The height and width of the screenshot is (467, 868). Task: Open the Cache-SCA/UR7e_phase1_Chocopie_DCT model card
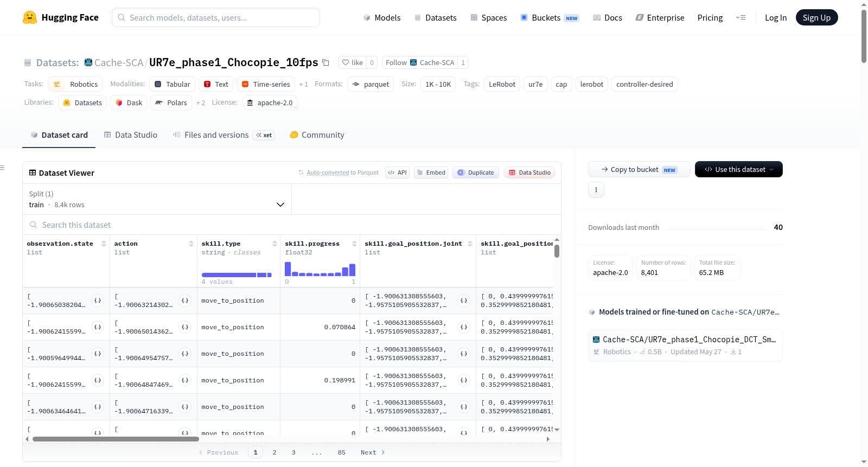point(685,345)
